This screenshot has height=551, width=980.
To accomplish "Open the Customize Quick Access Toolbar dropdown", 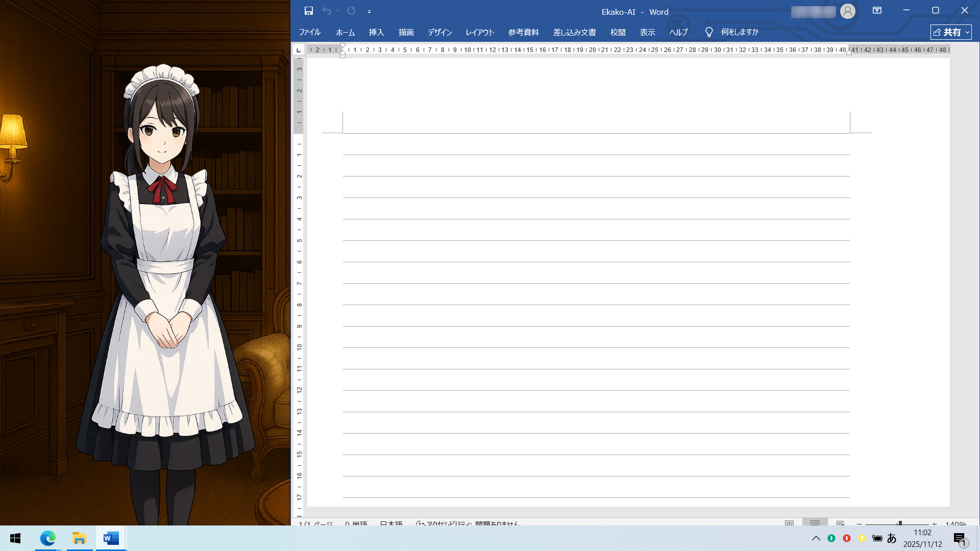I will (369, 11).
